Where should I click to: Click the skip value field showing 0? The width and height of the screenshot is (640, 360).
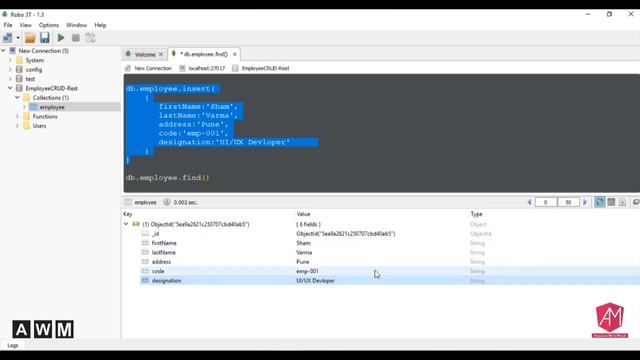tap(546, 202)
